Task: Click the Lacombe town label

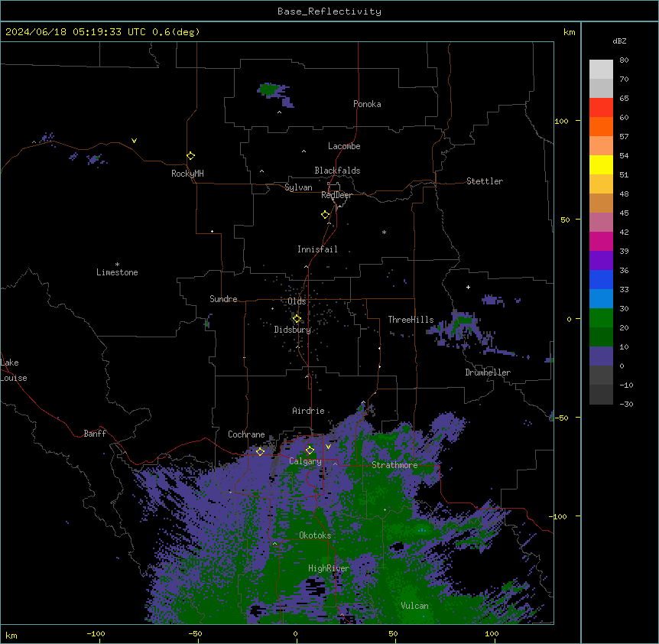Action: [344, 146]
